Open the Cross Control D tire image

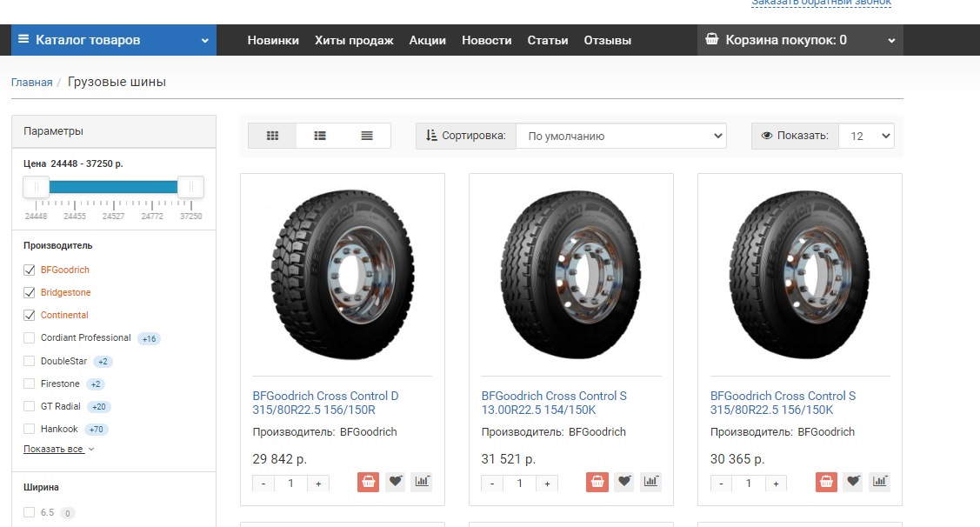coord(343,275)
